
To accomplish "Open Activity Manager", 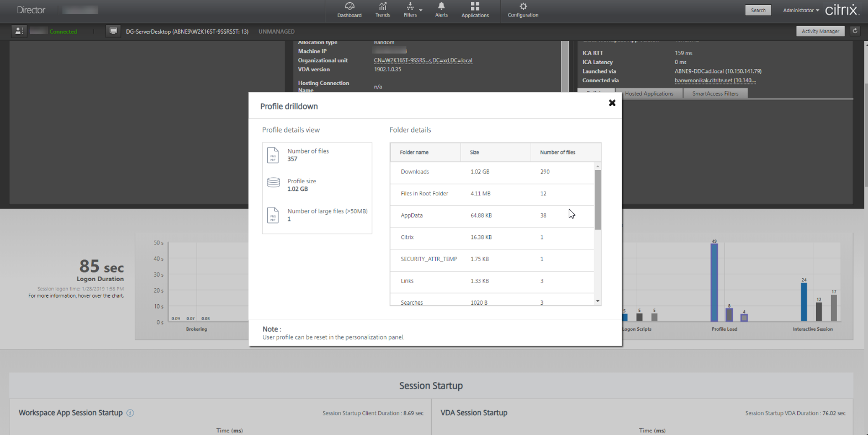I will coord(820,31).
